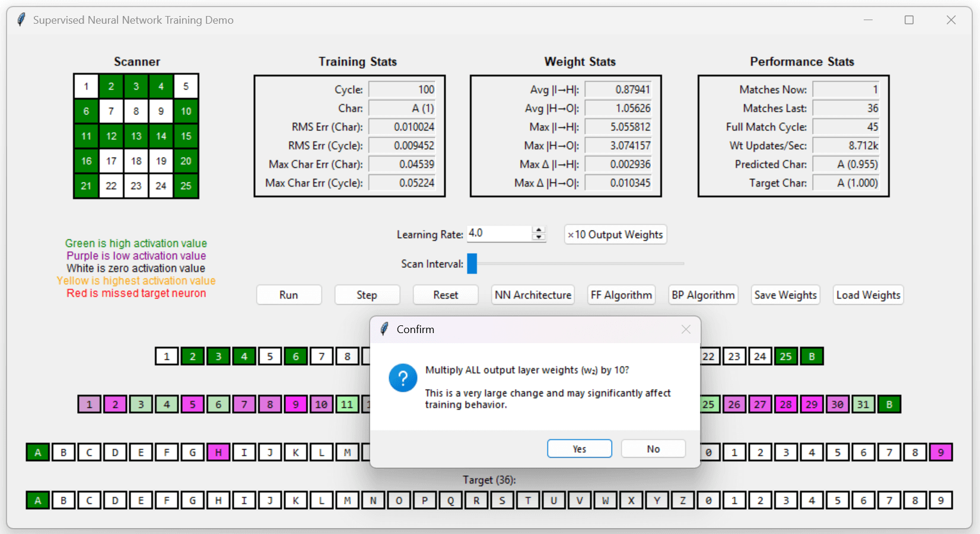Click the Max Char Err (Cycle) value 0.05224

(402, 183)
